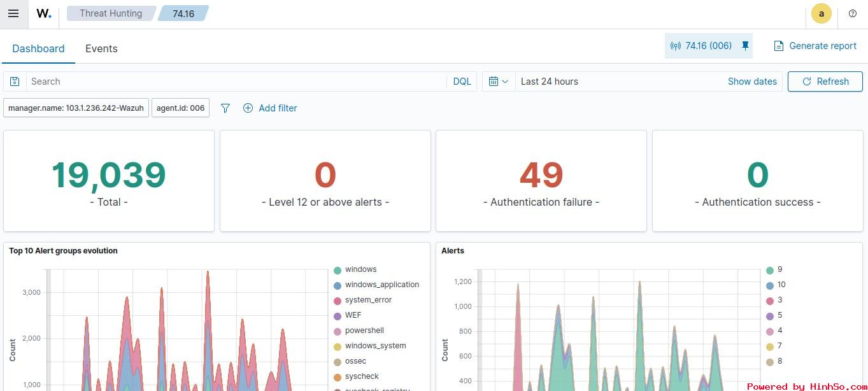The image size is (868, 391).
Task: Click manager.name filter pill
Action: click(76, 108)
